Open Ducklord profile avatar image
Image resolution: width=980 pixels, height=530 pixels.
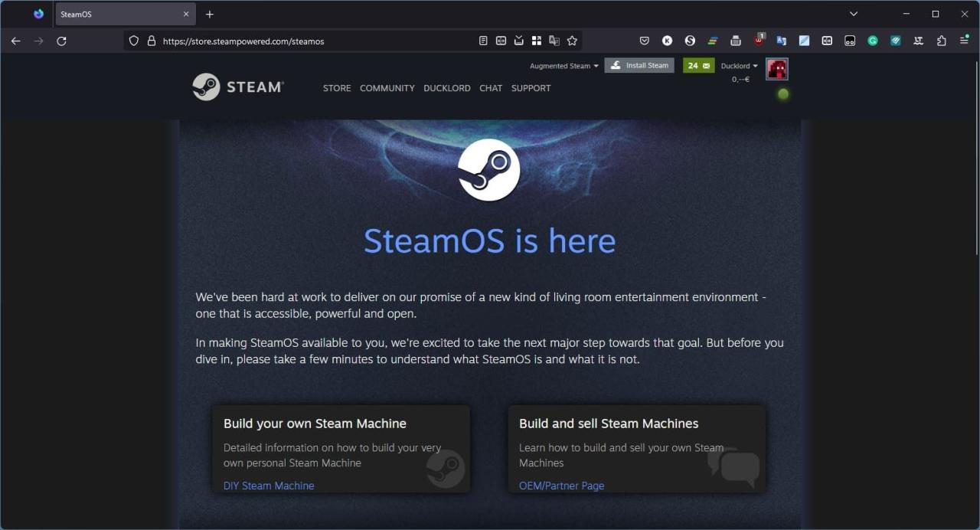coord(777,69)
